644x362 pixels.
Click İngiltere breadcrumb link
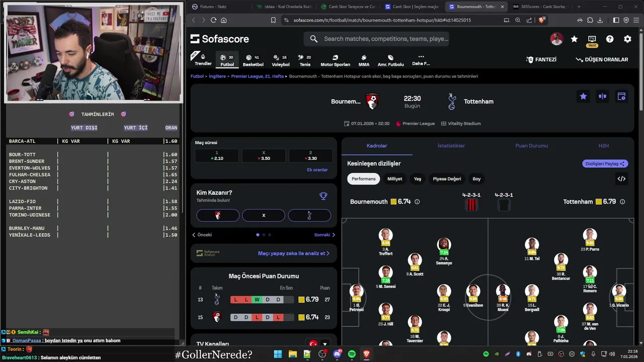point(217,76)
